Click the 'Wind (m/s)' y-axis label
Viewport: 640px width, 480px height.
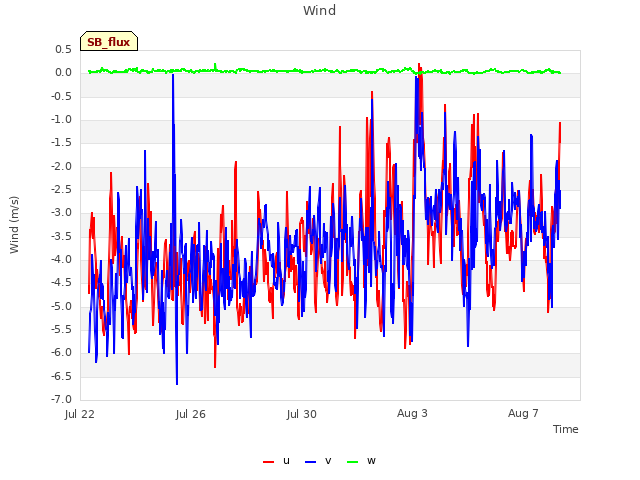(14, 225)
